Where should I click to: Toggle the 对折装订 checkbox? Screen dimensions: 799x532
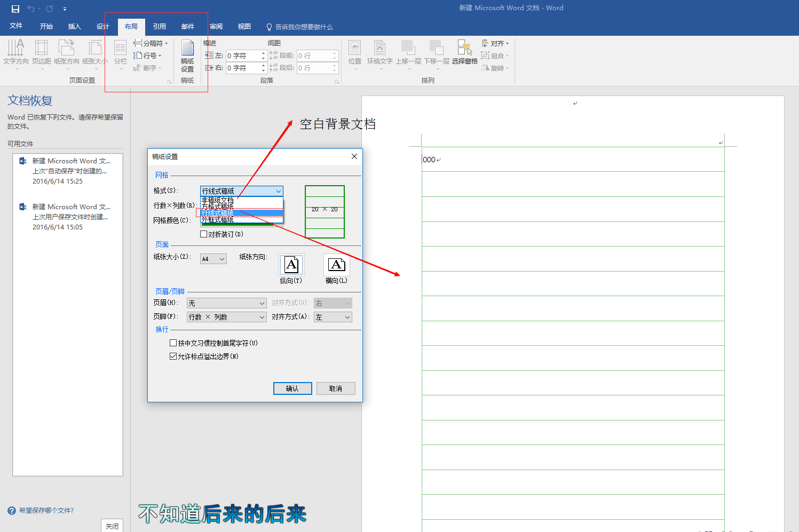coord(203,234)
